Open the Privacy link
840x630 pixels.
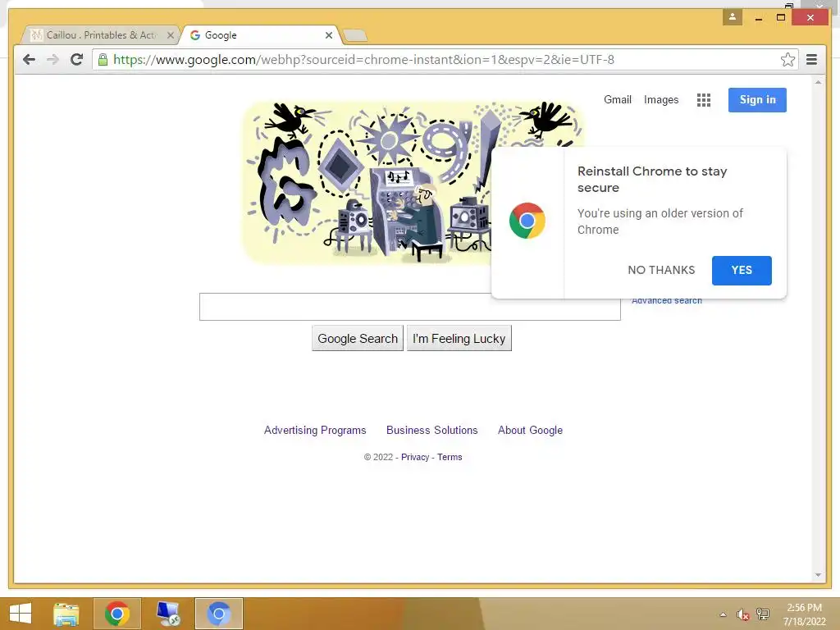point(415,457)
